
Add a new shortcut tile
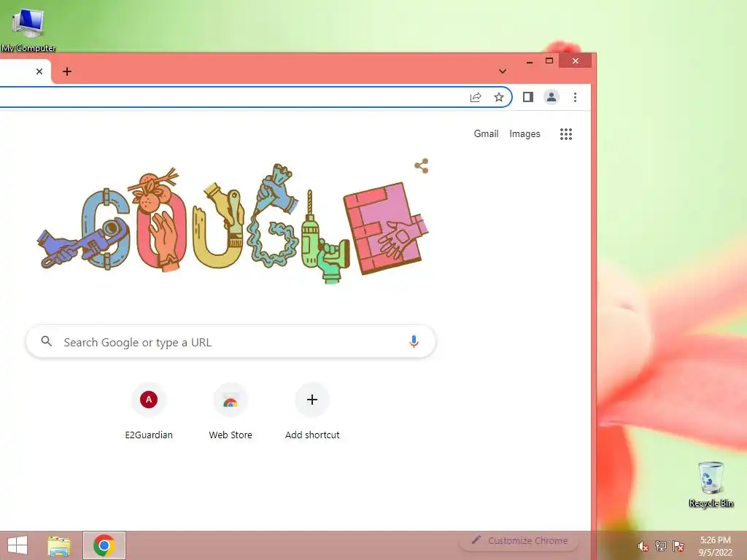click(x=312, y=413)
